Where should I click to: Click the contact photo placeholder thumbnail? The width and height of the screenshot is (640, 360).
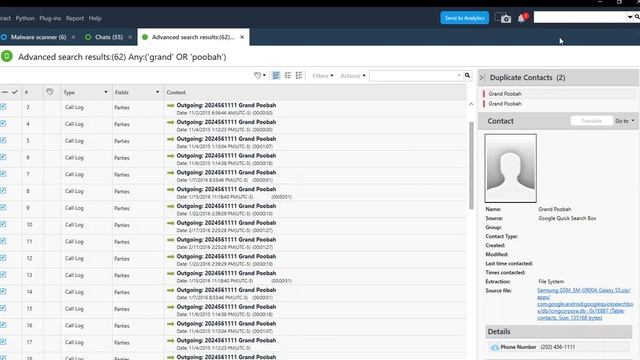click(x=510, y=168)
